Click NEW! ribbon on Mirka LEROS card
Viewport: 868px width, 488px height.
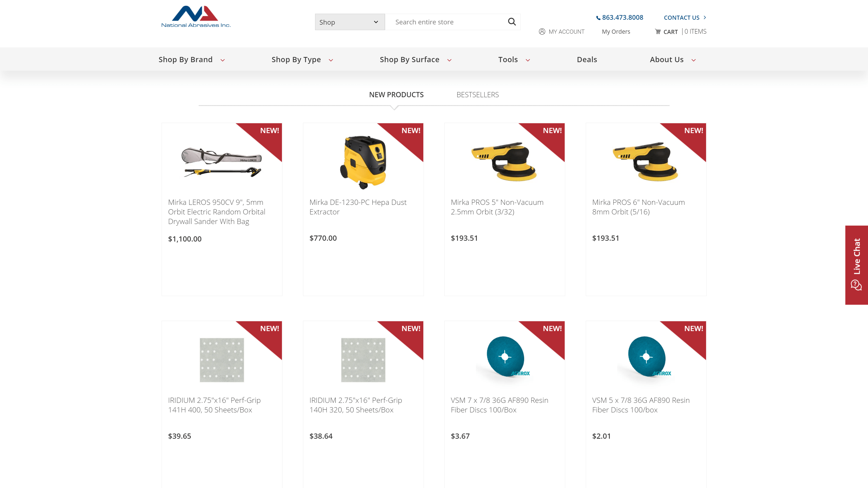coord(269,131)
